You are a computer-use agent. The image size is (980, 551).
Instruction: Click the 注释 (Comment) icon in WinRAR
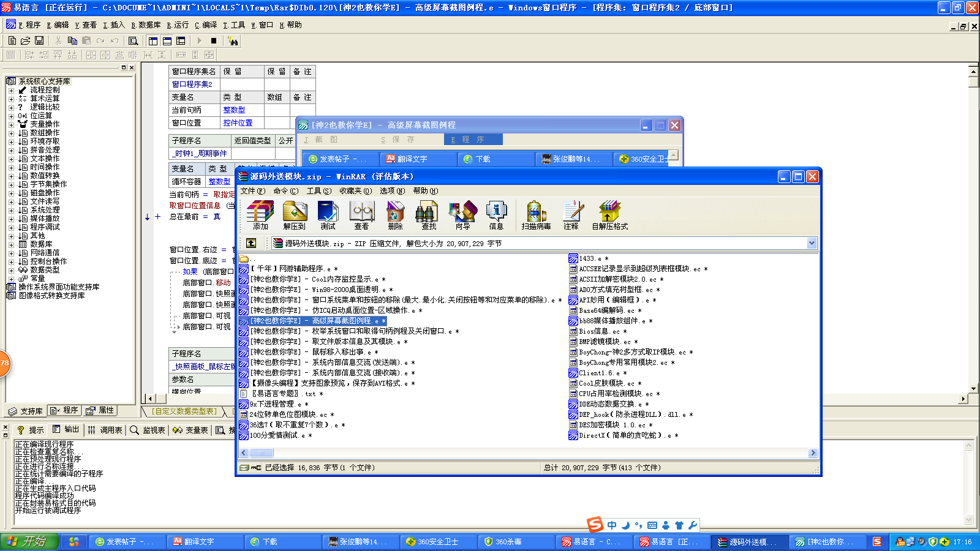click(x=571, y=216)
